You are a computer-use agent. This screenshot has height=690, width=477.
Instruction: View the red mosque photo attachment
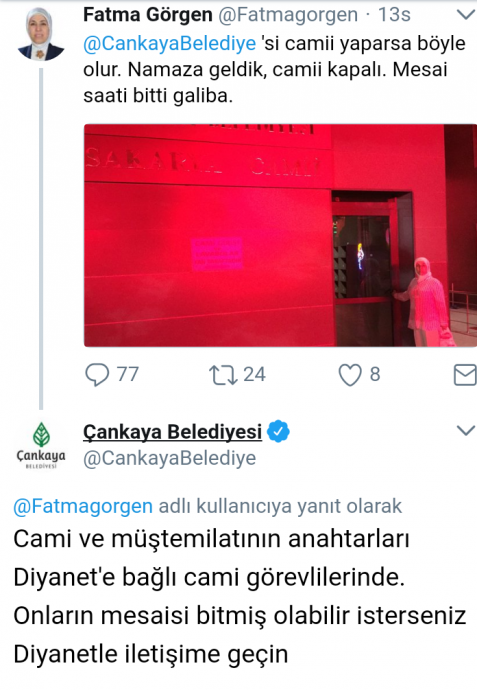[280, 235]
